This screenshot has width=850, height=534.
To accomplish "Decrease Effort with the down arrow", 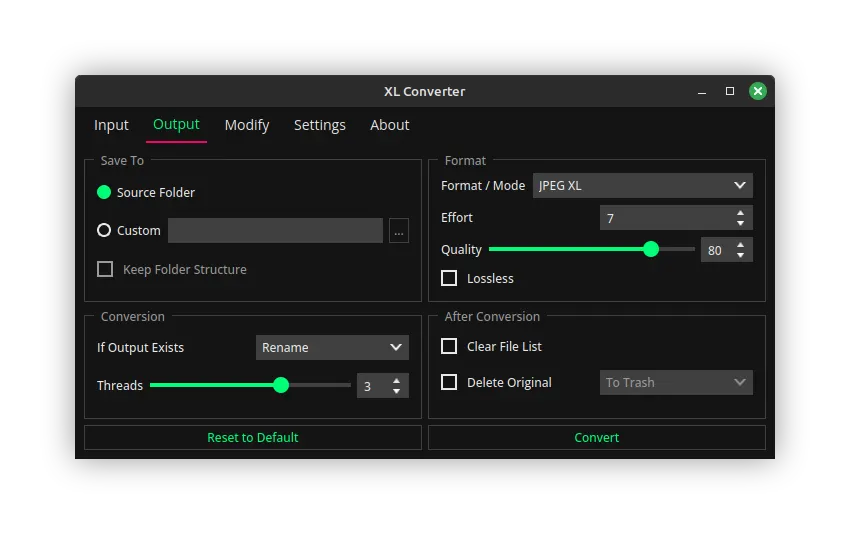I will pos(740,223).
